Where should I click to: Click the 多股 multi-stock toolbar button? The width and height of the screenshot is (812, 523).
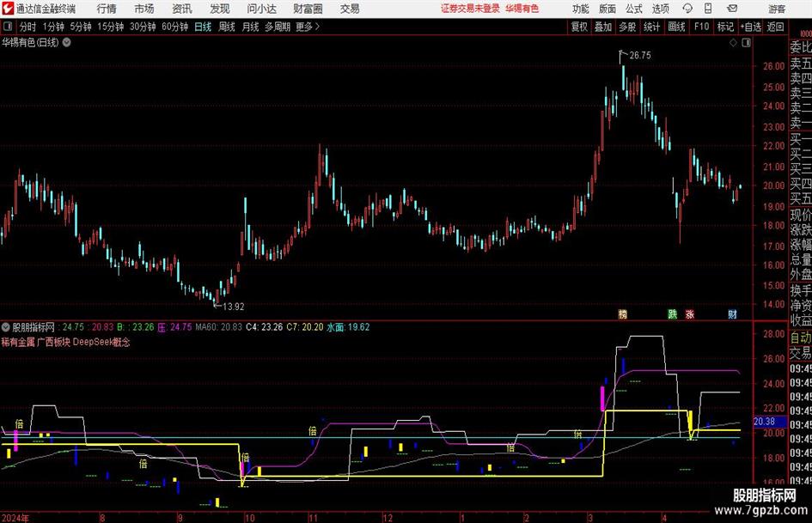[627, 27]
